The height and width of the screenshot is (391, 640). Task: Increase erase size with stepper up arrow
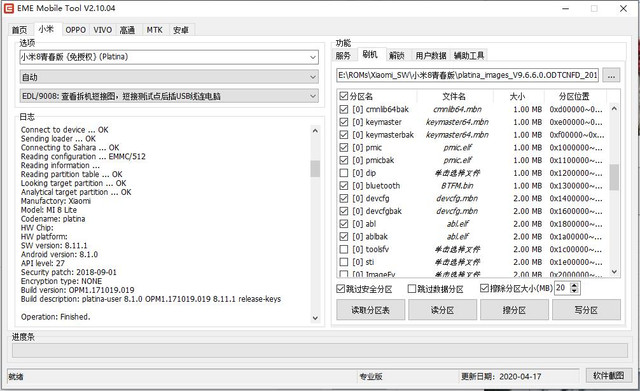click(x=574, y=285)
